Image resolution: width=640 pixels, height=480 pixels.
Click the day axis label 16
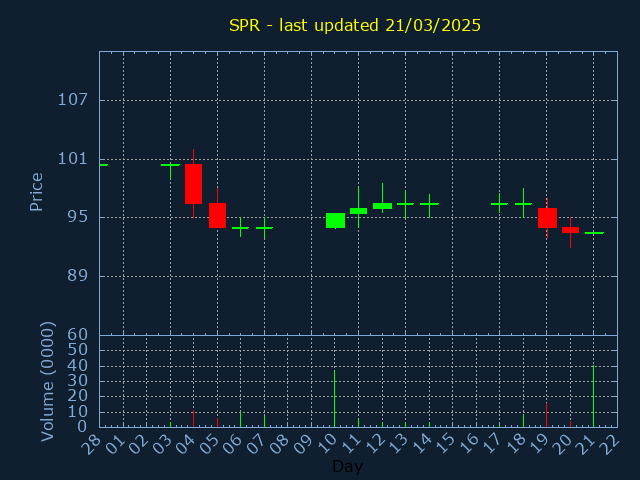point(469,444)
